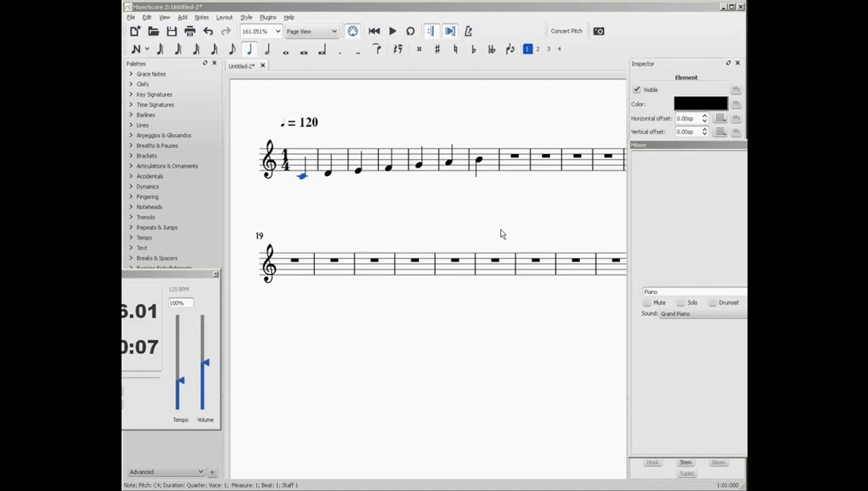Toggle the metronome icon
Screen dimensions: 868x491
point(468,31)
